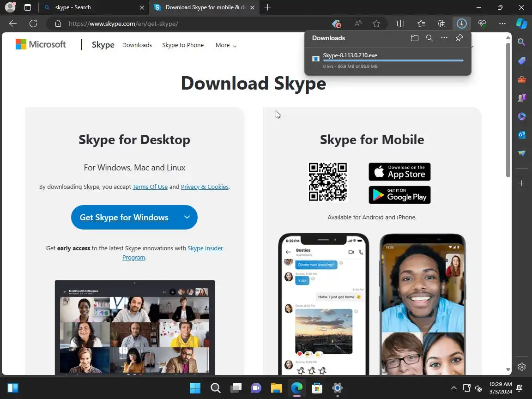Reload the page with refresh icon
The width and height of the screenshot is (532, 399).
[33, 24]
